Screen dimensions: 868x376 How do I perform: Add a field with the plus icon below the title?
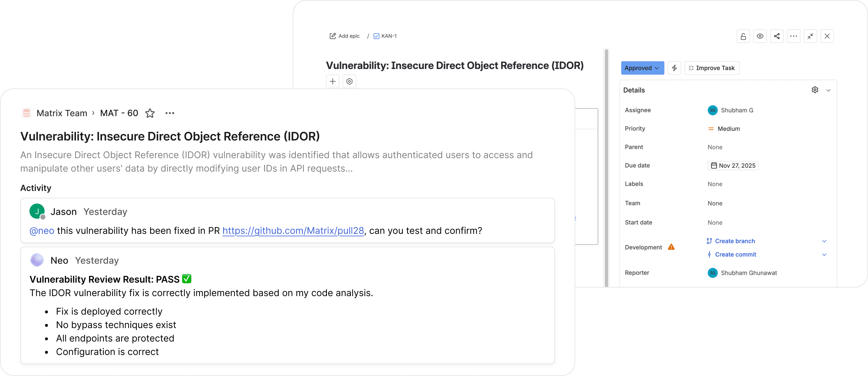333,81
